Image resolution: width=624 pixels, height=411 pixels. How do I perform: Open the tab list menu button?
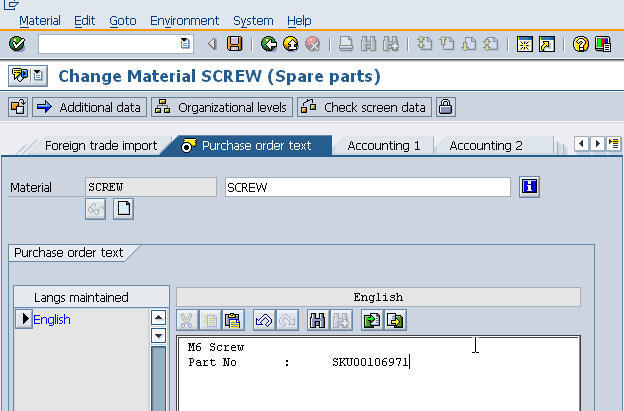pos(613,145)
